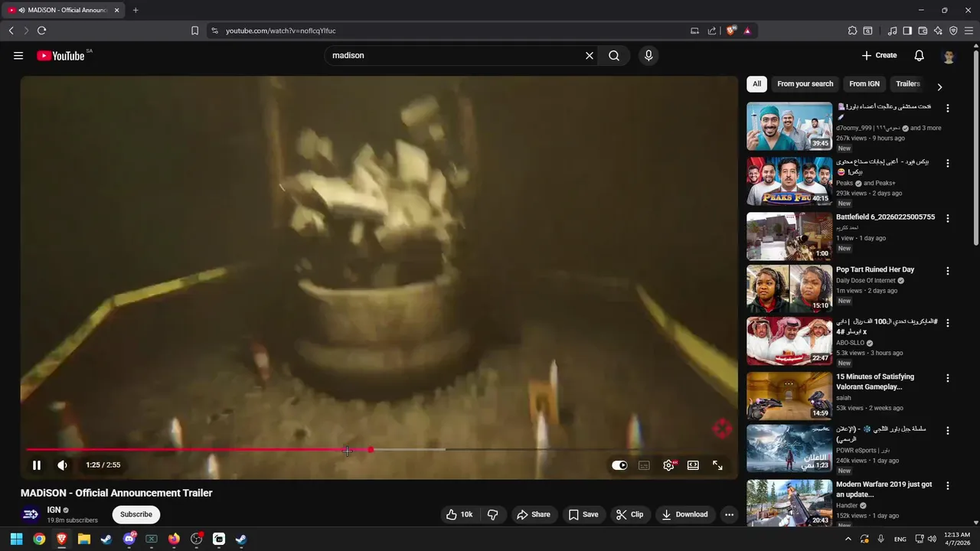Screen dimensions: 980x551
Task: Seek into the gray buffered progress segment
Action: tap(409, 449)
